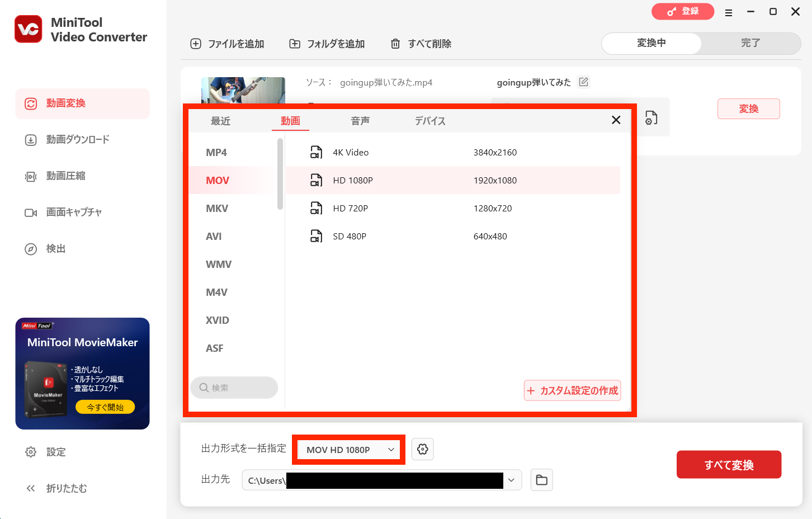Open the file output settings icon beside 変換

[651, 117]
